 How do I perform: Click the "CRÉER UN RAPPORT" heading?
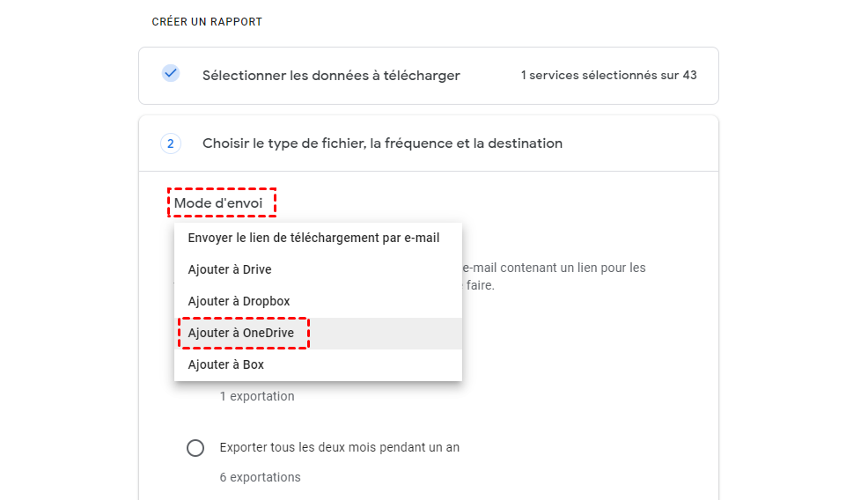tap(207, 22)
